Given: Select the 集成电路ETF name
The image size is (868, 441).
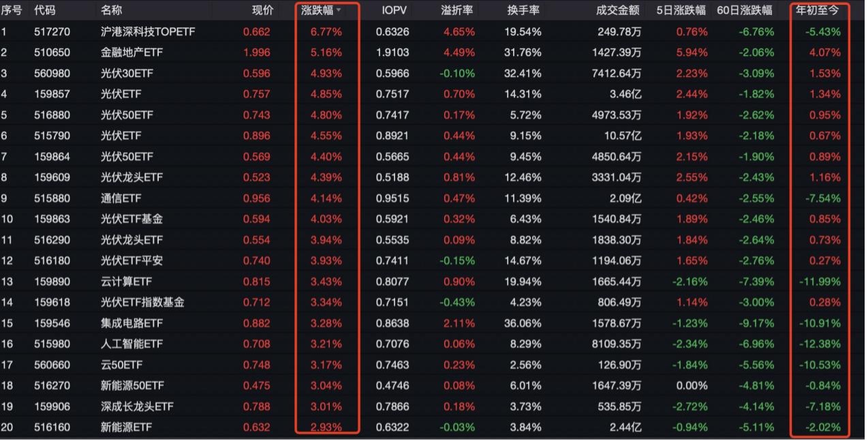Looking at the screenshot, I should [131, 323].
